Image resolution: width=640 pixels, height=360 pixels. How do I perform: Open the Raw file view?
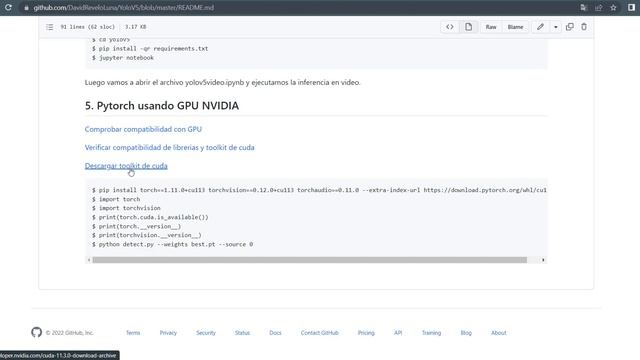[x=491, y=27]
